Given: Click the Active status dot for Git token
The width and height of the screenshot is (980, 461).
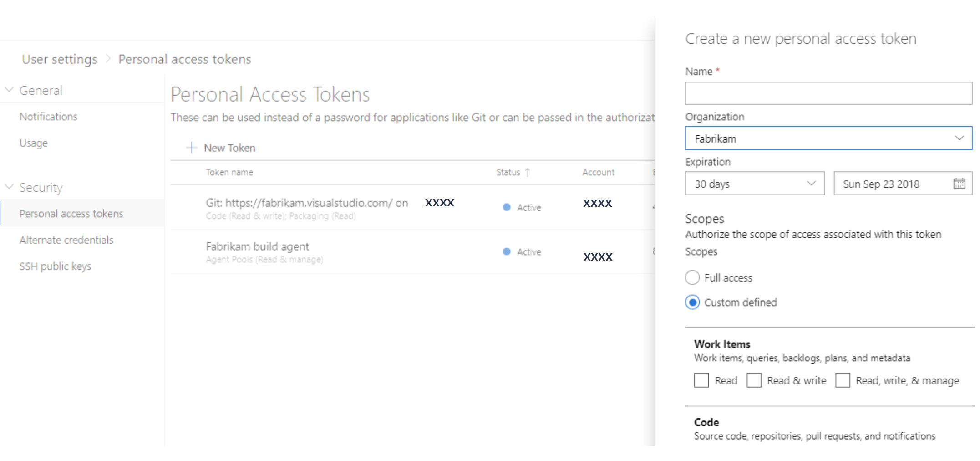Looking at the screenshot, I should click(507, 207).
